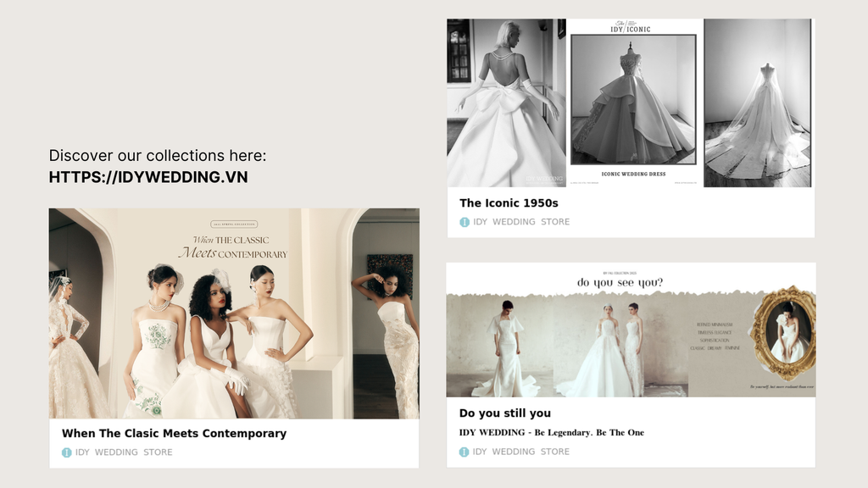
Task: Open IDY WEDDING STORE under Clasic Meets Contemporary
Action: [x=124, y=452]
